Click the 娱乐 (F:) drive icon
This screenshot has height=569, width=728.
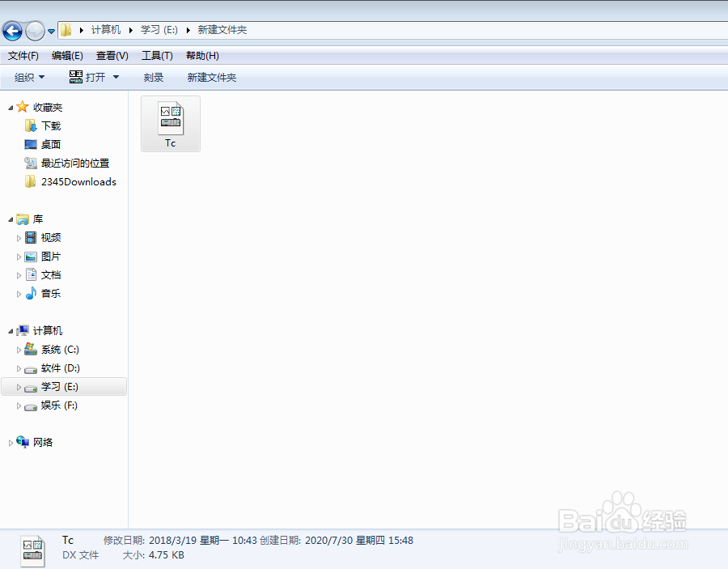coord(31,407)
